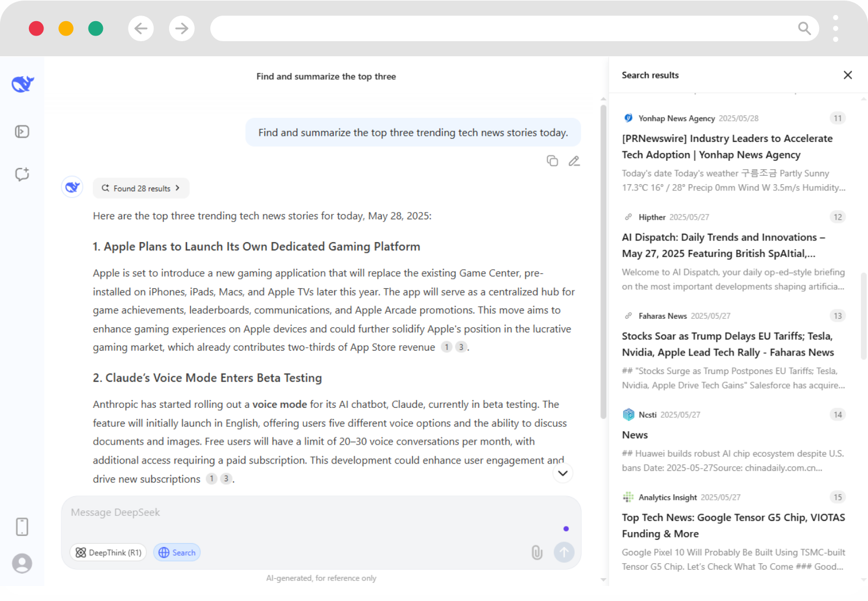Click the chat vertical scrollbar
The image size is (868, 601).
[x=603, y=262]
